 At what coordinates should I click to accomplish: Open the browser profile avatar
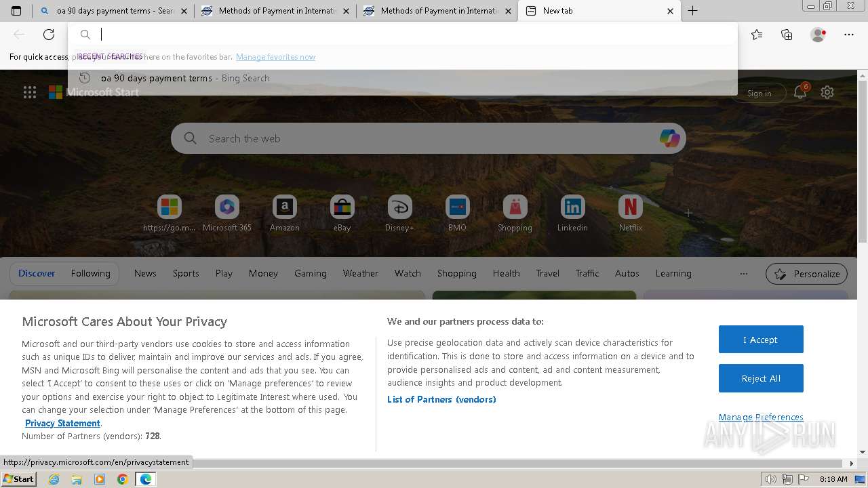click(x=818, y=35)
